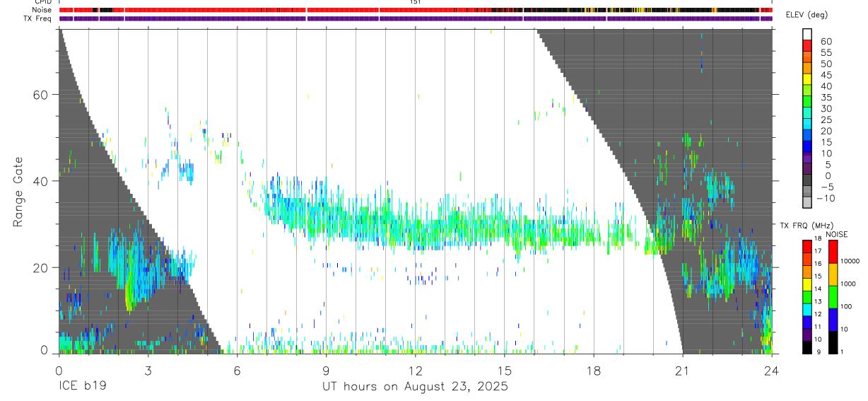This screenshot has width=868, height=401.
Task: Click the 'NOISE' colorbar title
Action: [836, 234]
